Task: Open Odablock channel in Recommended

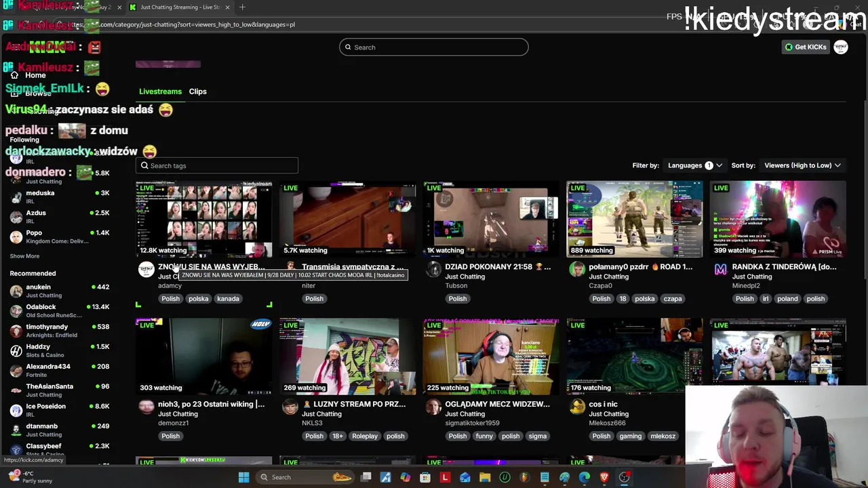Action: (x=60, y=310)
